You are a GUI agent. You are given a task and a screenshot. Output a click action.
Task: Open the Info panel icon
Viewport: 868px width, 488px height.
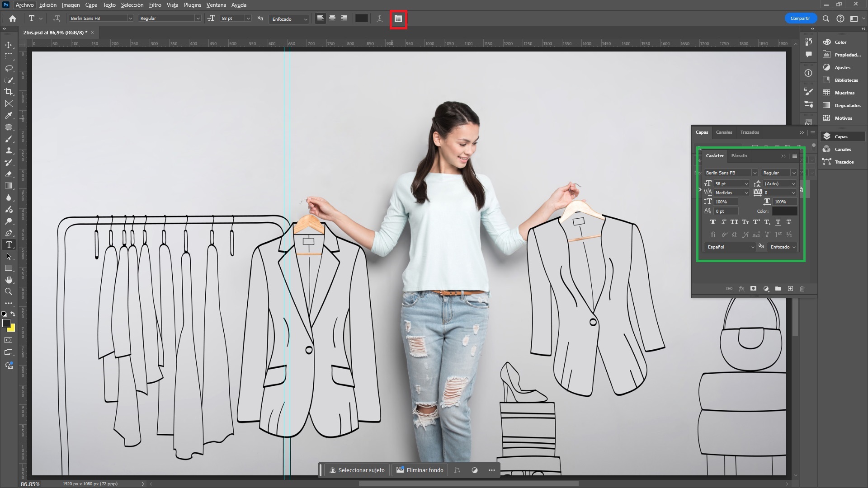point(809,73)
